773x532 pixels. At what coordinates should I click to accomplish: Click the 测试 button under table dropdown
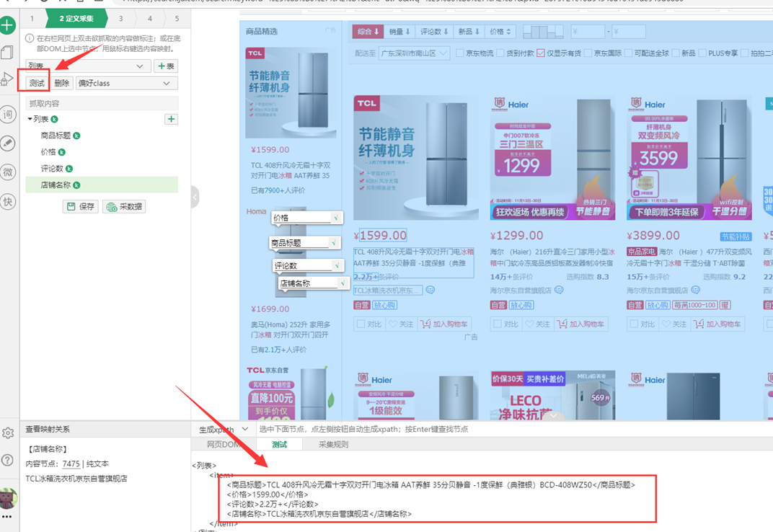coord(37,84)
